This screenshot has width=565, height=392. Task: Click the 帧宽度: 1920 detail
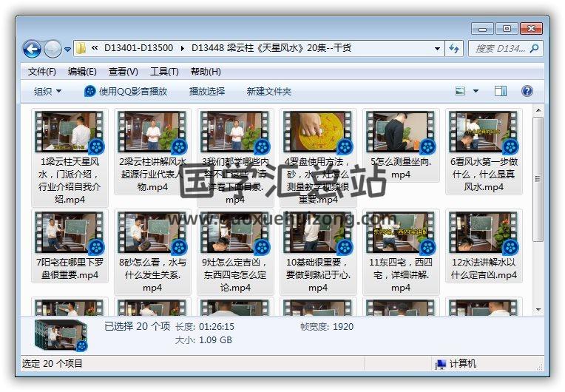tap(327, 327)
